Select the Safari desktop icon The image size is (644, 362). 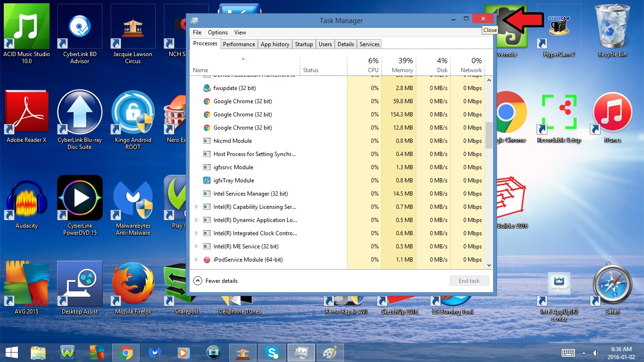tap(612, 288)
